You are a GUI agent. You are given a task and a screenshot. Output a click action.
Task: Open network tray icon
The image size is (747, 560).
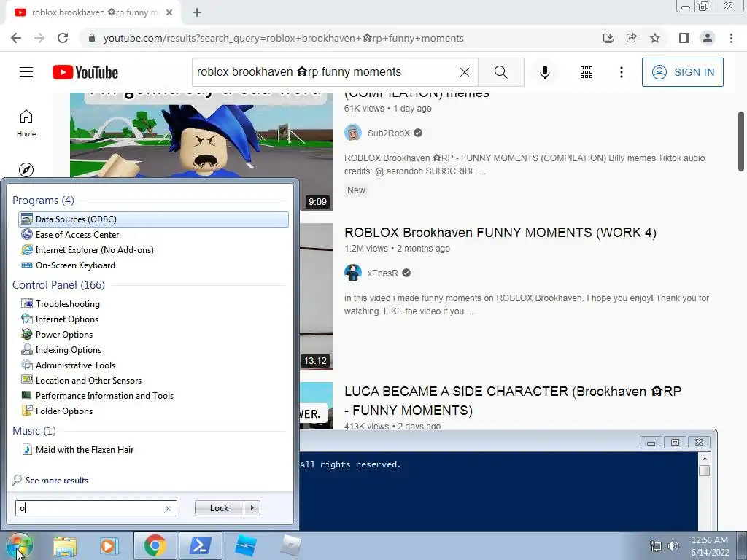point(656,545)
